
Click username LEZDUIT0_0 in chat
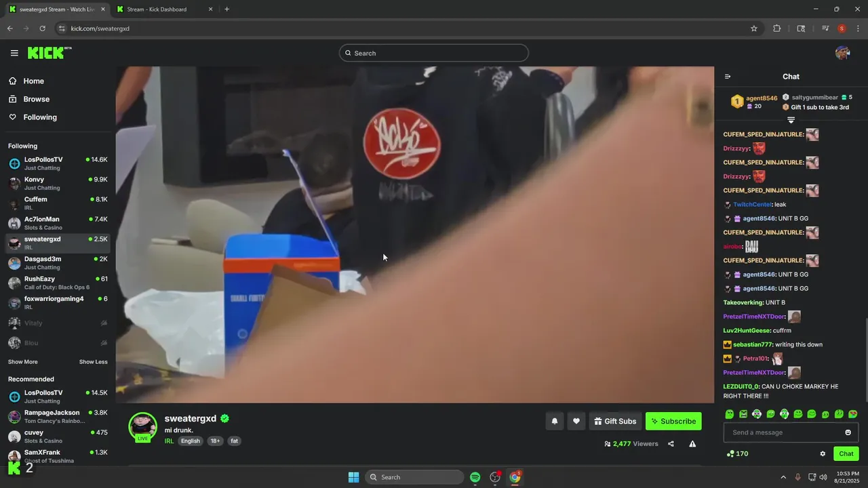(741, 386)
